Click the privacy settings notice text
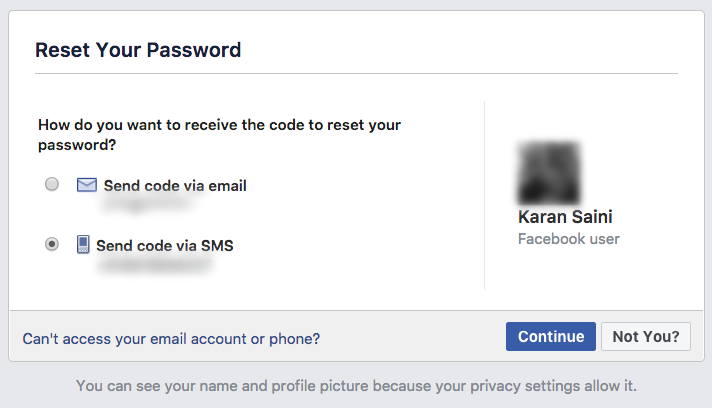Image resolution: width=712 pixels, height=408 pixels. click(x=356, y=385)
